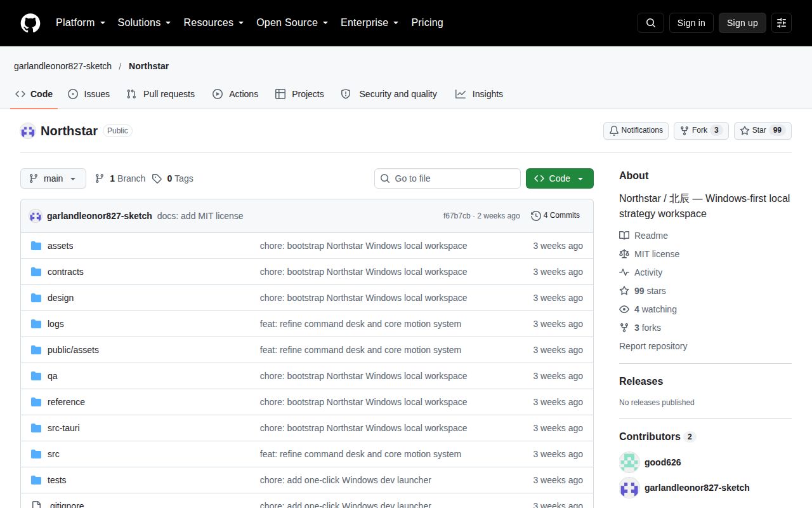812x508 pixels.
Task: Click the src-tauri folder icon
Action: pos(36,428)
